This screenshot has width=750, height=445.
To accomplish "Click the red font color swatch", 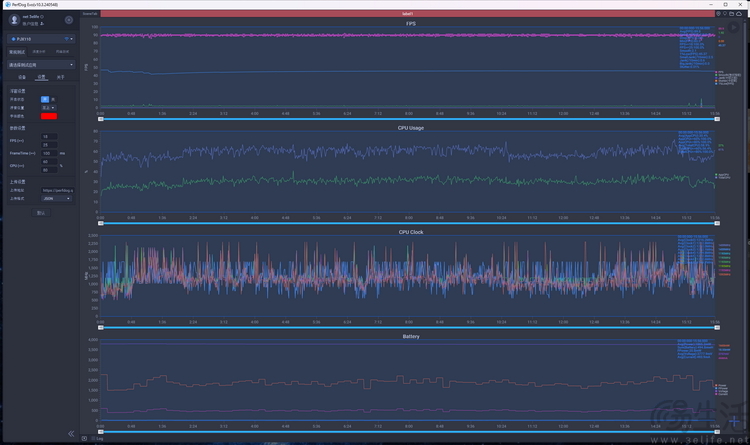I will click(x=49, y=116).
